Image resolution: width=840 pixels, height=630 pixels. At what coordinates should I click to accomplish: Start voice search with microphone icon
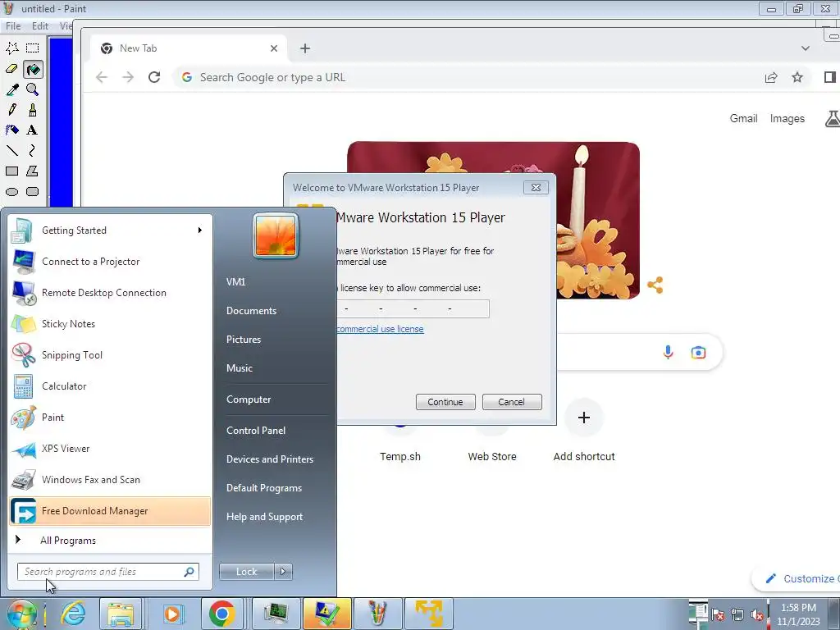[x=668, y=352]
